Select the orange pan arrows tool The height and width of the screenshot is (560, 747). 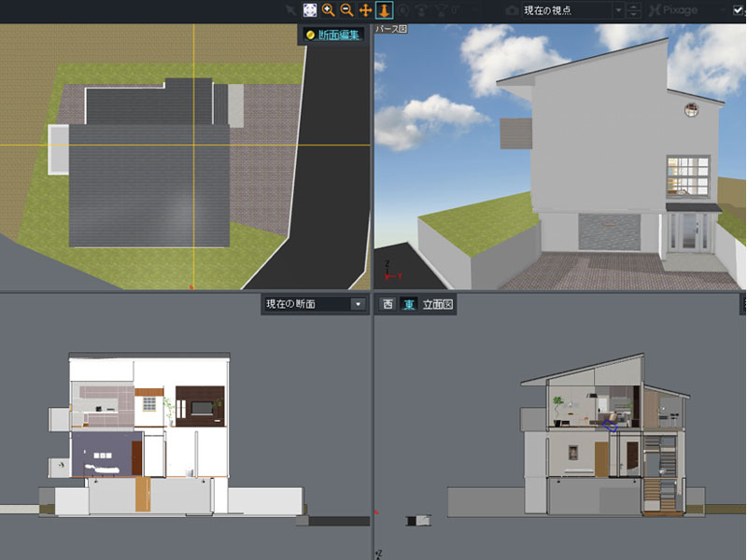click(x=365, y=10)
